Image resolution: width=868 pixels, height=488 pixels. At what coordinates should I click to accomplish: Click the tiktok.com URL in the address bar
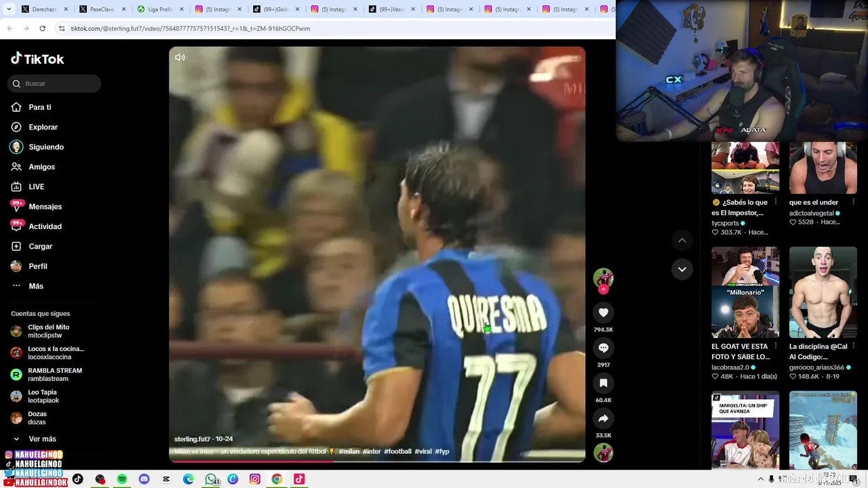pos(191,28)
